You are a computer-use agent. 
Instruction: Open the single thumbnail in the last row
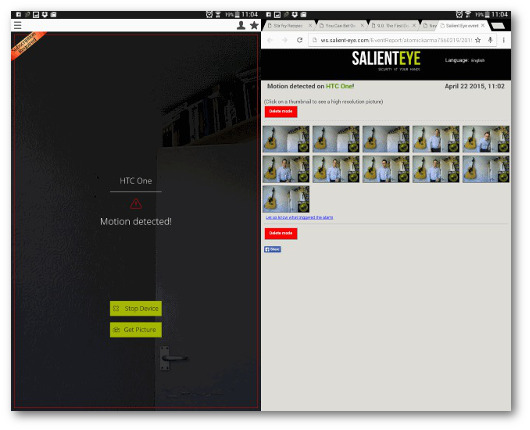[x=286, y=199]
